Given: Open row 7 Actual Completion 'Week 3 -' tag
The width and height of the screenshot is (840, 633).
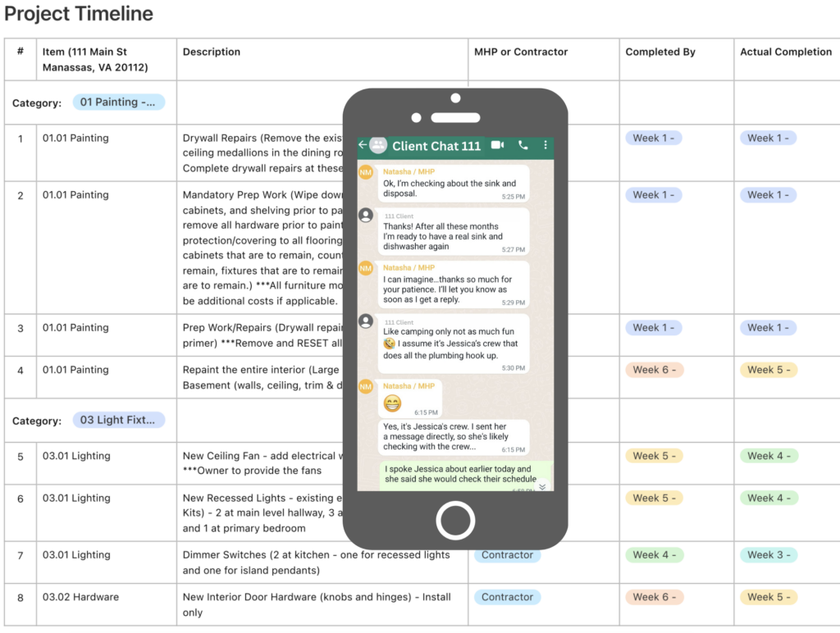Looking at the screenshot, I should (x=769, y=555).
